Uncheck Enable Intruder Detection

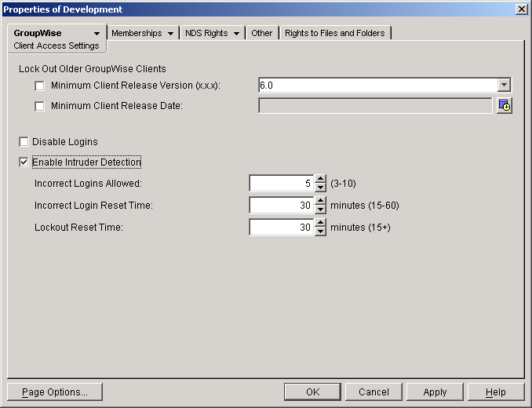(24, 162)
